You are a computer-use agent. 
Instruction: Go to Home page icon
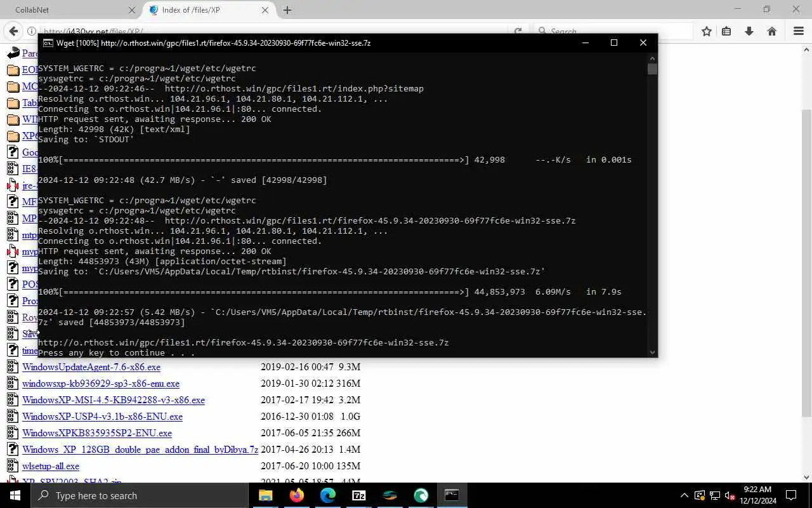tap(772, 31)
